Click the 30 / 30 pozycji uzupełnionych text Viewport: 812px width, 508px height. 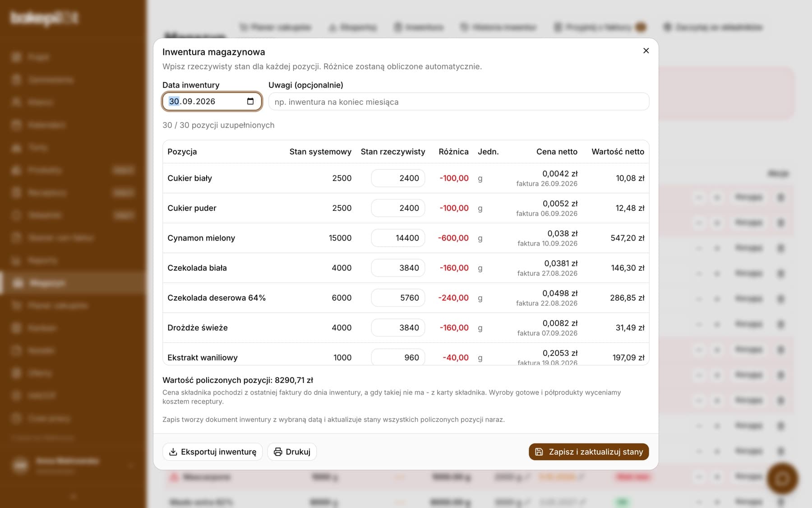tap(218, 125)
